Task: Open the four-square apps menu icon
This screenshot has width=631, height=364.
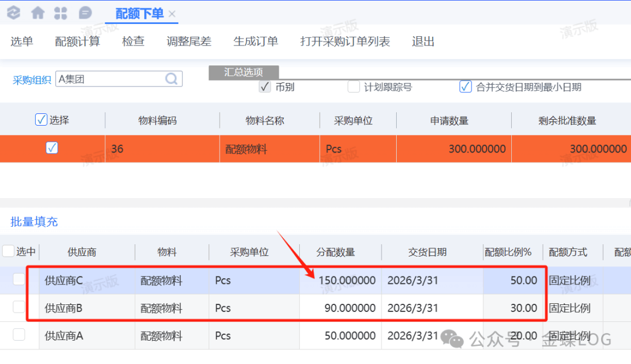Action: (x=60, y=13)
